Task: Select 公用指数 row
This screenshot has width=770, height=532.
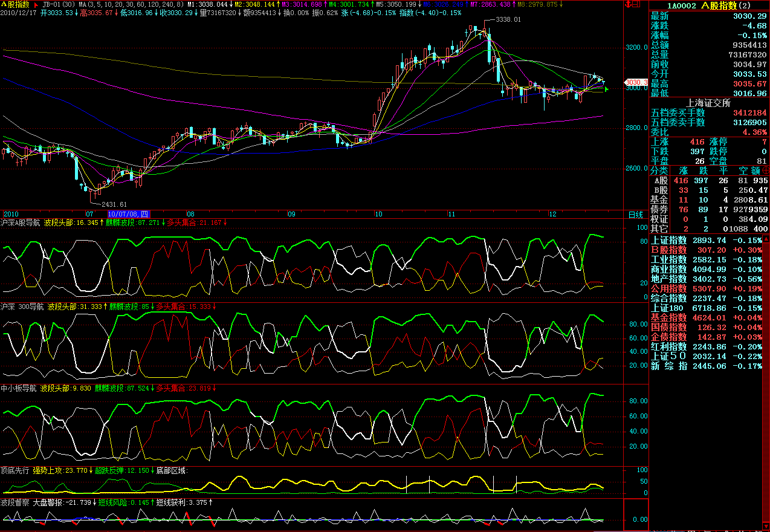Action: point(706,289)
